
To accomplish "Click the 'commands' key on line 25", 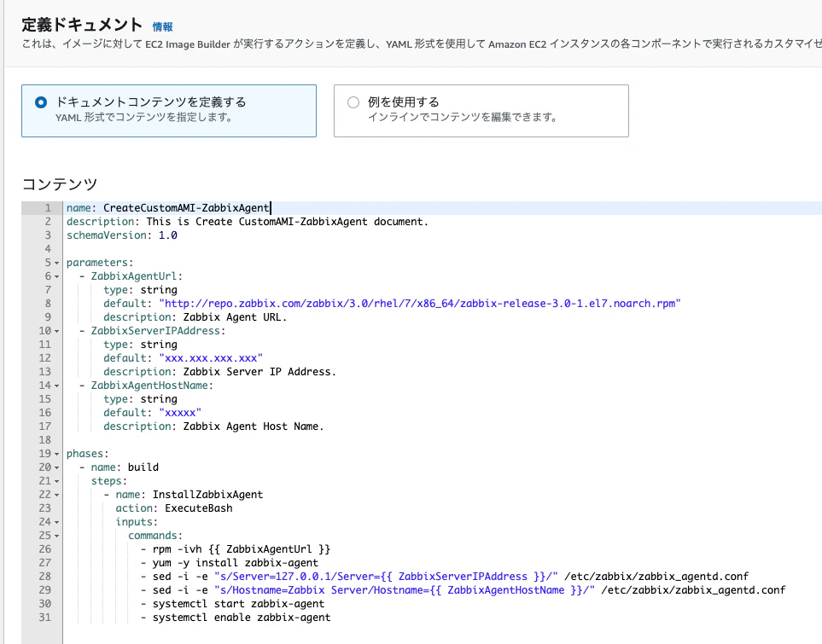I will click(x=153, y=535).
